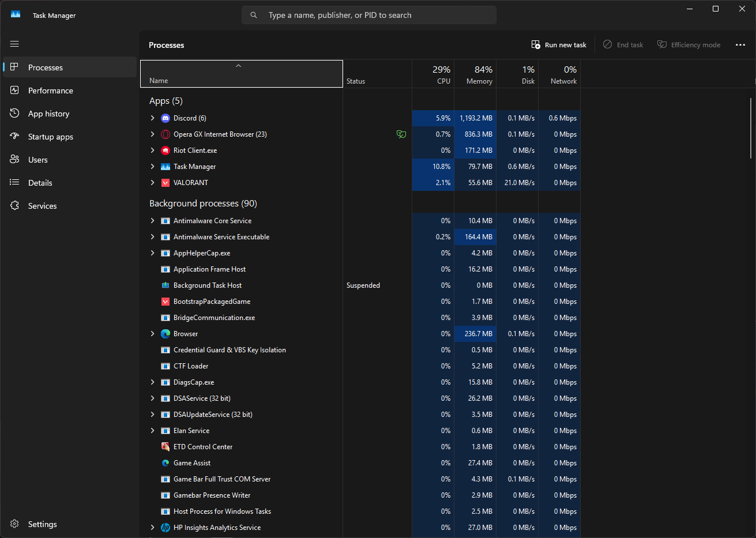Select the DSAUpdateService (32 bit) row

point(360,415)
